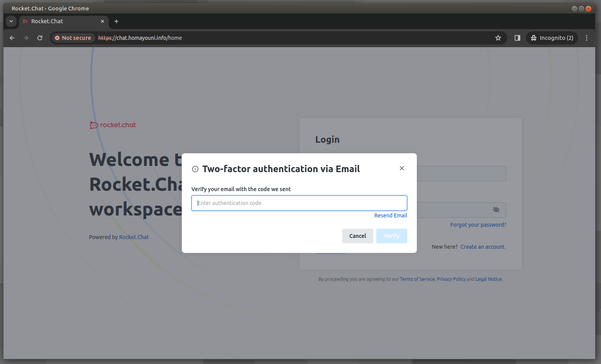Image resolution: width=601 pixels, height=364 pixels.
Task: Focus the authentication code input field
Action: pos(299,203)
